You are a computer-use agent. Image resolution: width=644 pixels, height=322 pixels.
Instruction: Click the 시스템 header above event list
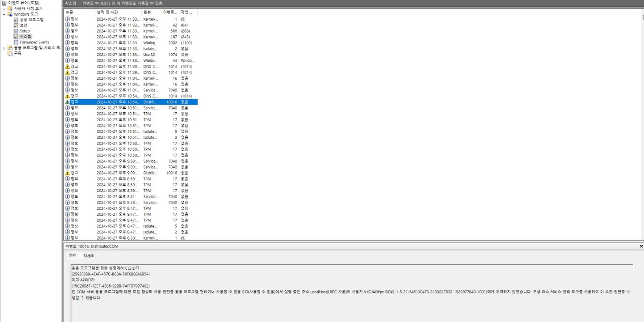[71, 3]
